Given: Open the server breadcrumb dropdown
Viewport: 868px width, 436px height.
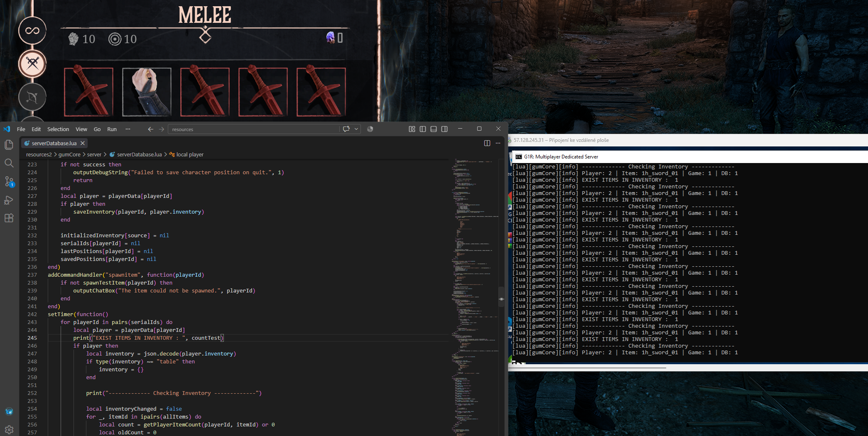Looking at the screenshot, I should 94,154.
